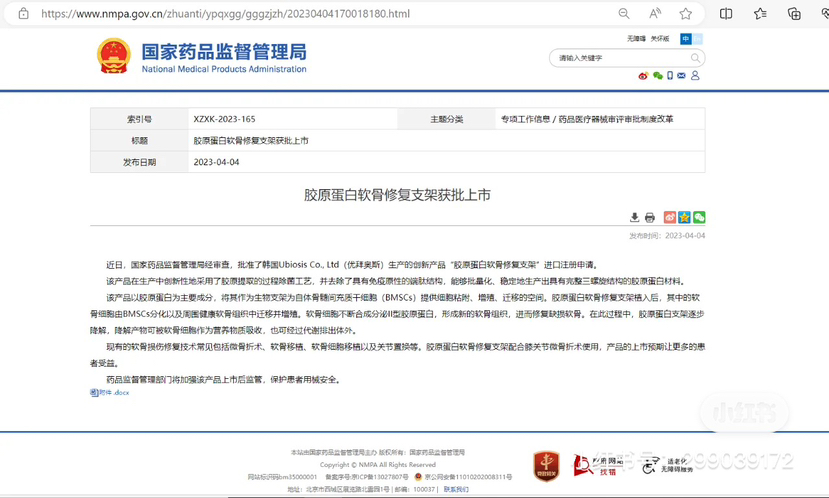The image size is (829, 498).
Task: Open the 附件.docx attachment link
Action: pos(109,392)
